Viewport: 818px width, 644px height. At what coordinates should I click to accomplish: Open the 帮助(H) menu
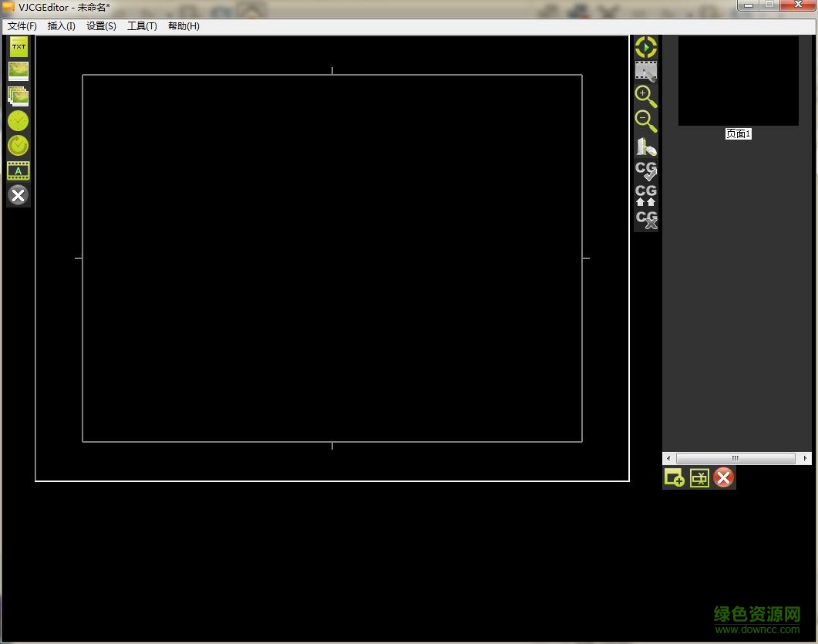click(x=183, y=26)
